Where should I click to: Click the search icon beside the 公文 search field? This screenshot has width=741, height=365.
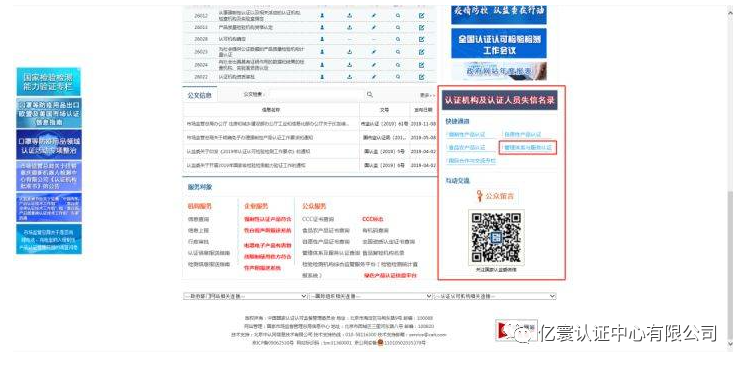(x=370, y=95)
